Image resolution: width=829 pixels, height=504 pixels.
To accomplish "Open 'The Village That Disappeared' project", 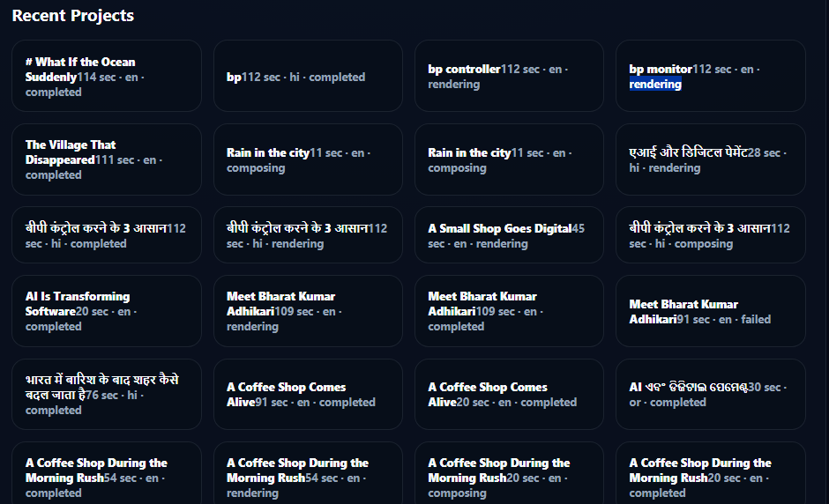I will pyautogui.click(x=106, y=159).
